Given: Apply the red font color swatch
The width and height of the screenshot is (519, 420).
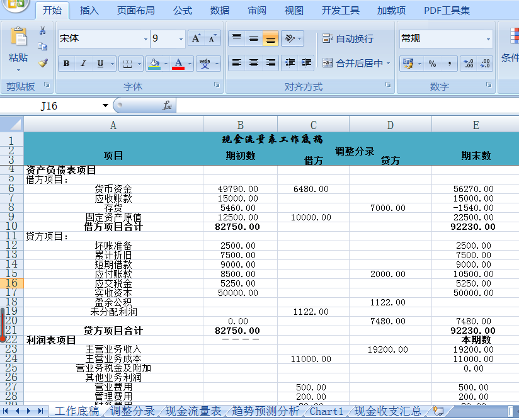Looking at the screenshot, I should pyautogui.click(x=178, y=64).
